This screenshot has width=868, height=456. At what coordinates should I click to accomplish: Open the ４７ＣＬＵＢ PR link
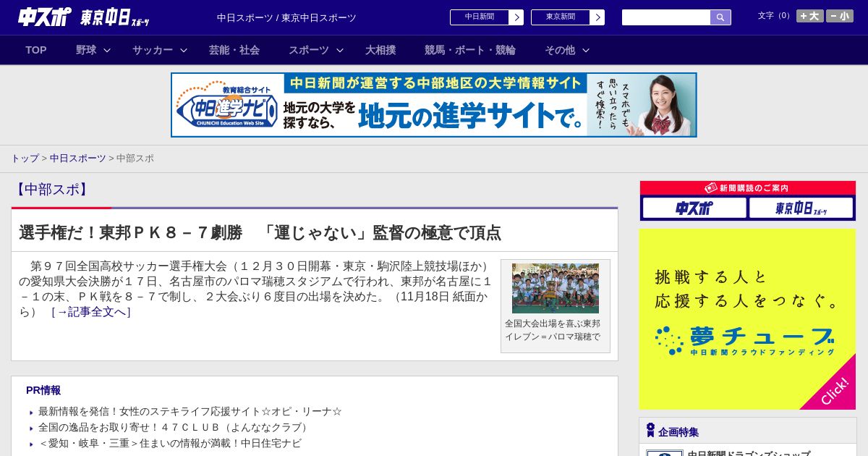[x=175, y=427]
